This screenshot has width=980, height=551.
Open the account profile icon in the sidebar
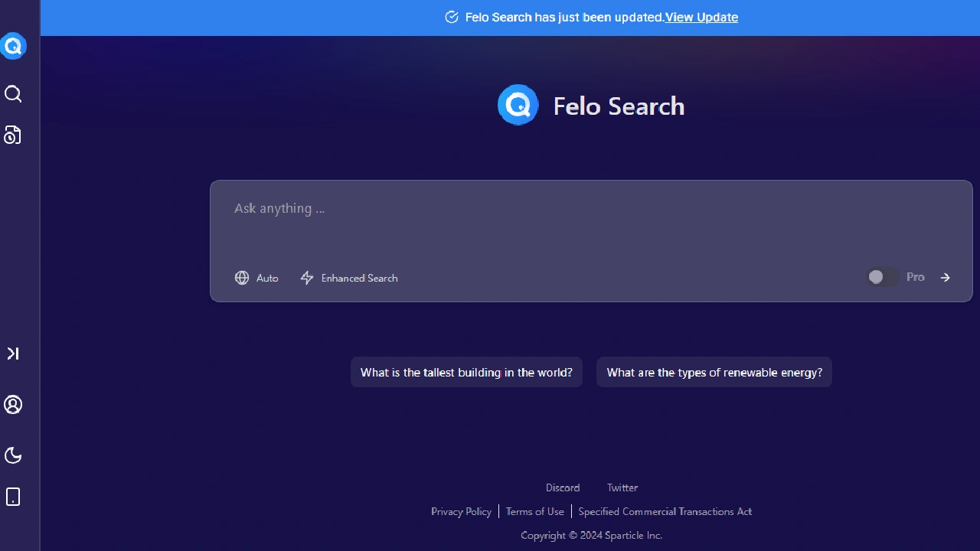[13, 405]
